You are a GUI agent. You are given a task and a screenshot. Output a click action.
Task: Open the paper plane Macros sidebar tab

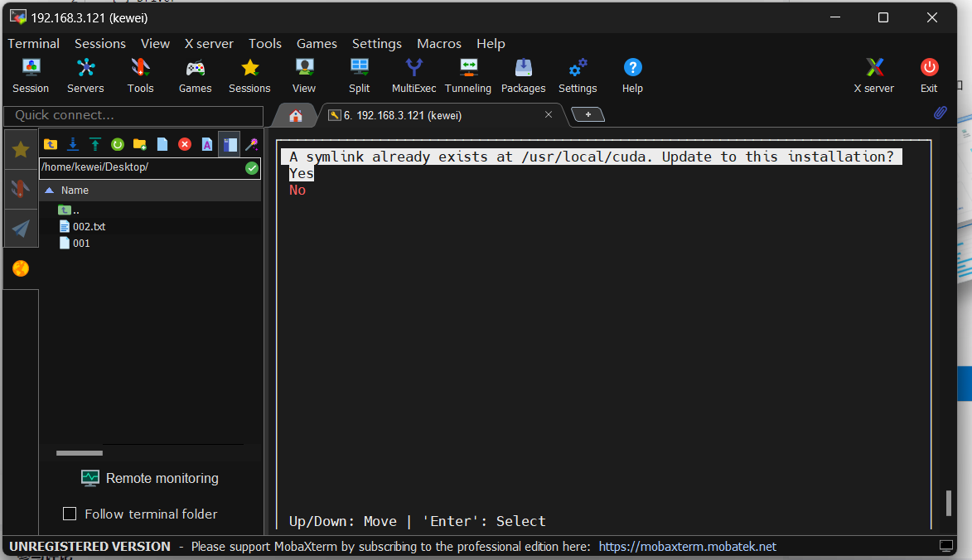pyautogui.click(x=21, y=229)
